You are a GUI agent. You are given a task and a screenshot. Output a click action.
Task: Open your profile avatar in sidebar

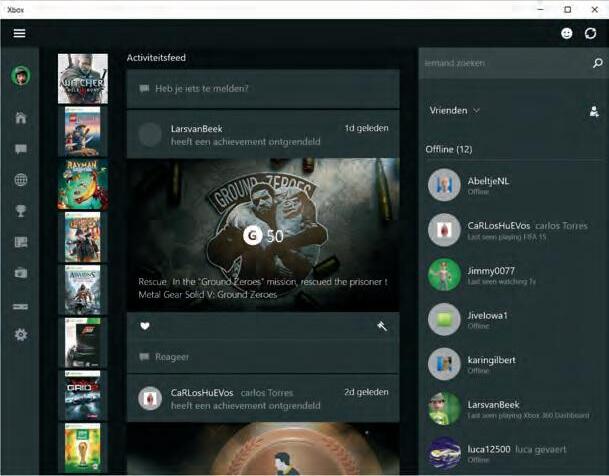tap(21, 75)
